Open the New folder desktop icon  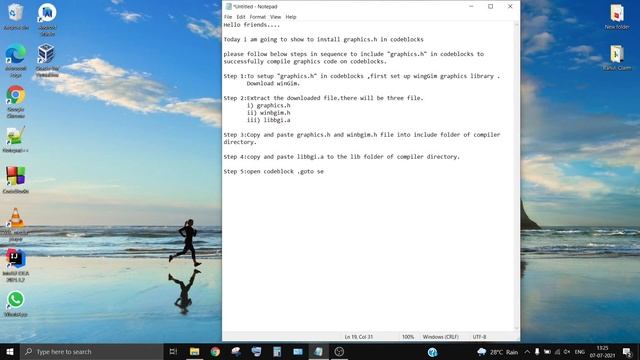click(x=617, y=16)
